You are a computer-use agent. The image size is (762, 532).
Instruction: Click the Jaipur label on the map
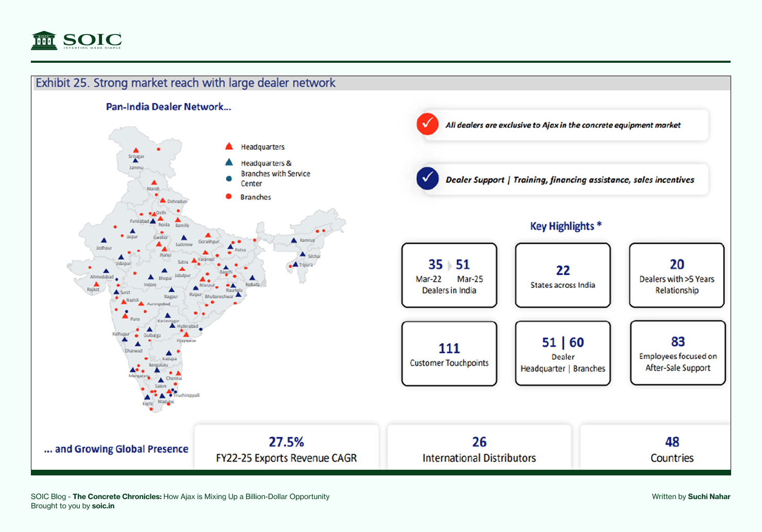132,237
